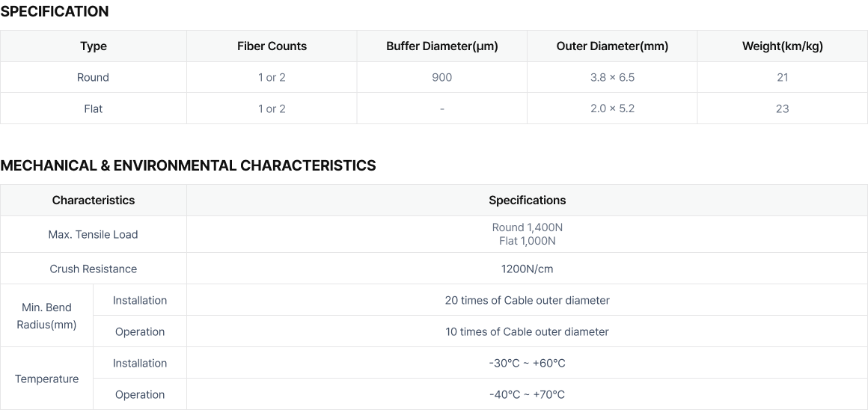Click the Weight(km/kg) column header

click(782, 46)
